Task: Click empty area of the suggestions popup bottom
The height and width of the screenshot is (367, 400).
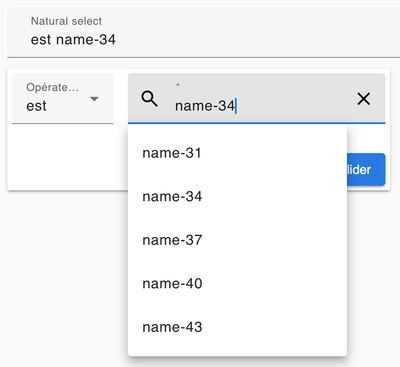Action: pos(237,352)
